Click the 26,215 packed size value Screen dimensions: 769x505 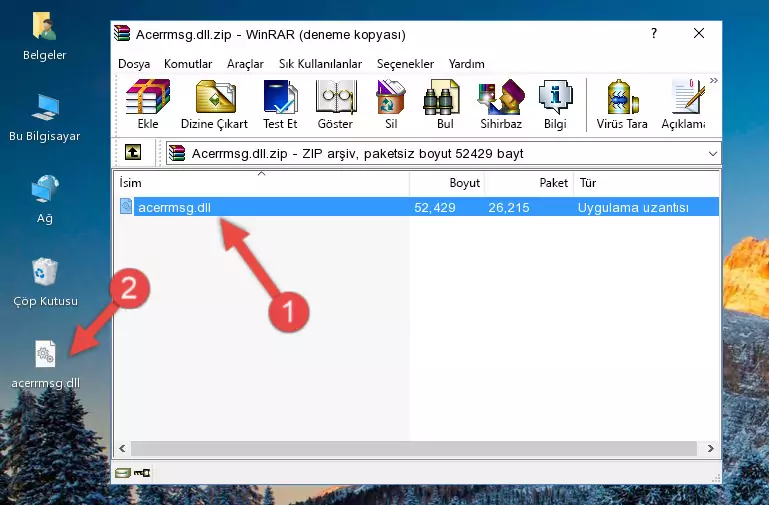509,207
